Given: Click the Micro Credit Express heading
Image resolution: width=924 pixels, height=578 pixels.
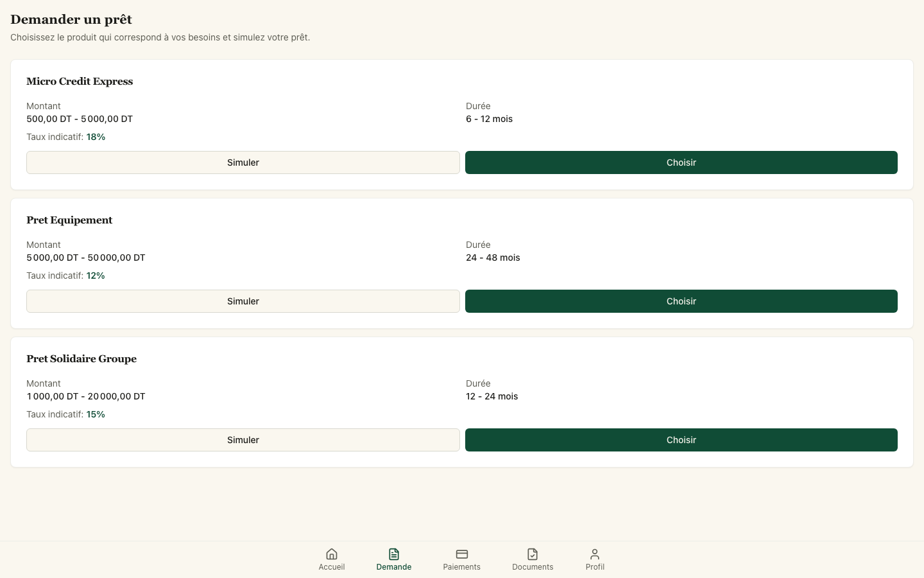Looking at the screenshot, I should coord(80,82).
